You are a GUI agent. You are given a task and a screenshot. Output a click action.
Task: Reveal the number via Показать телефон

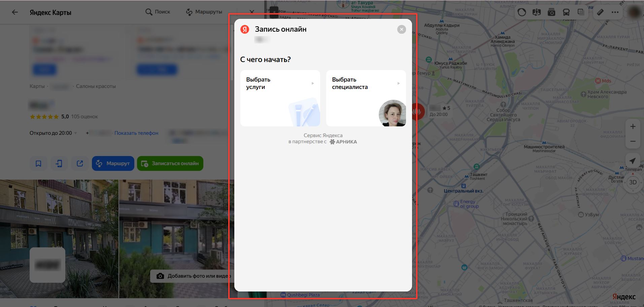click(136, 133)
